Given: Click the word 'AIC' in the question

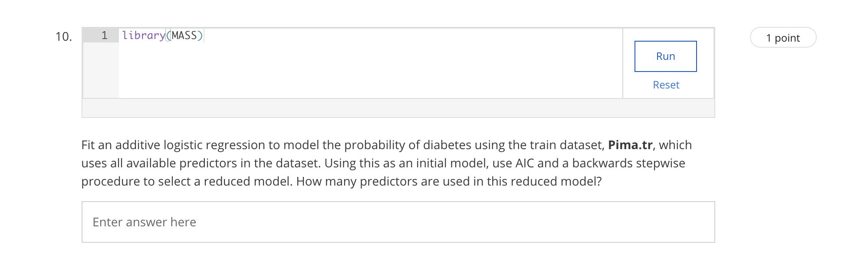Looking at the screenshot, I should point(524,163).
